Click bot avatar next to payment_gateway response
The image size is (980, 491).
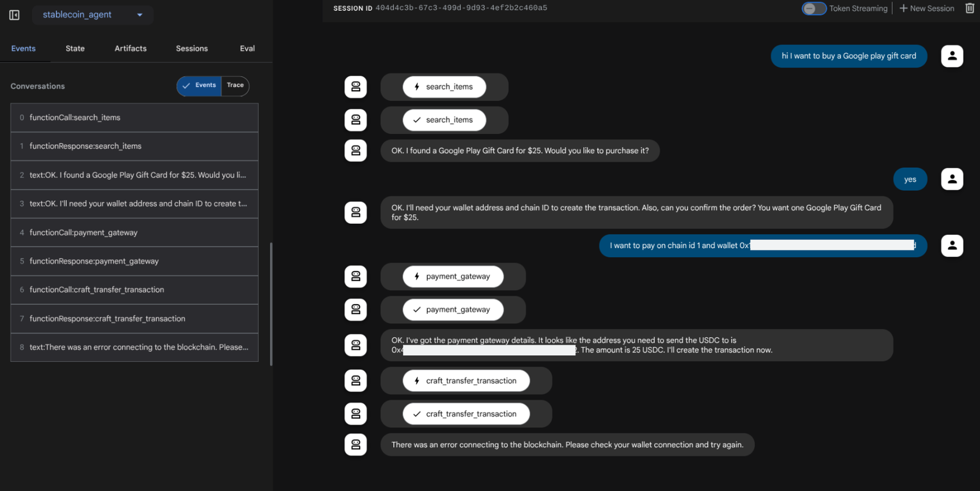pos(356,310)
